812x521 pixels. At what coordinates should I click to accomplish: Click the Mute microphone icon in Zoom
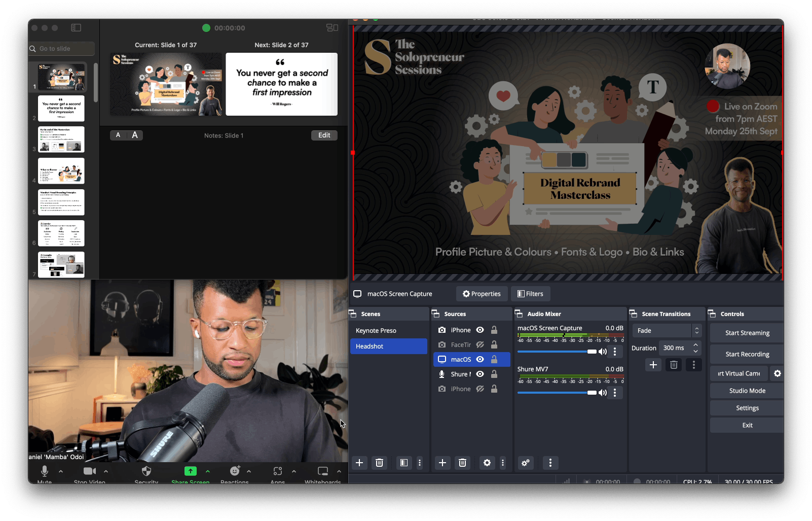(x=45, y=471)
